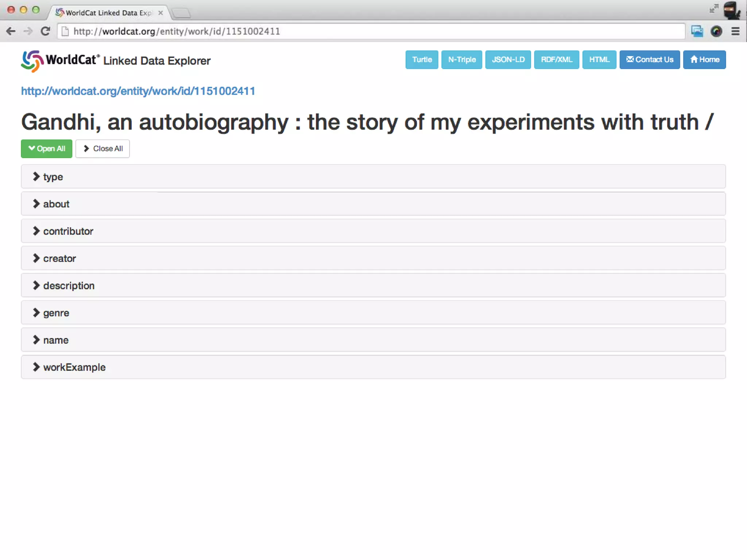This screenshot has width=747, height=560.
Task: Follow the worldcat.org entity work link
Action: (138, 91)
